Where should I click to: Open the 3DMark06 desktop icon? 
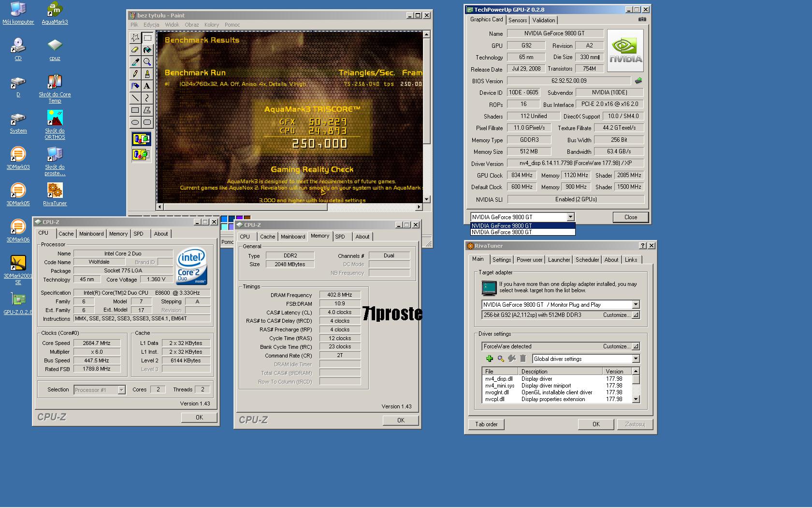tap(18, 231)
